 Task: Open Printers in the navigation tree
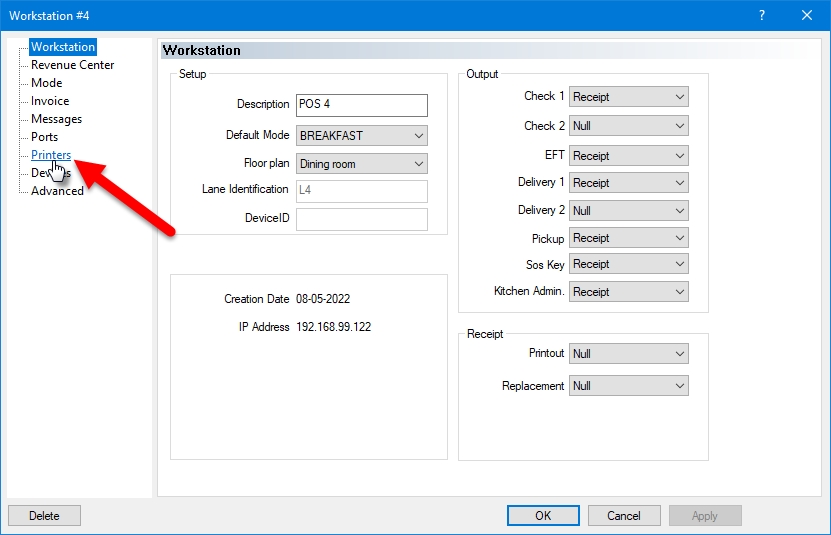51,155
